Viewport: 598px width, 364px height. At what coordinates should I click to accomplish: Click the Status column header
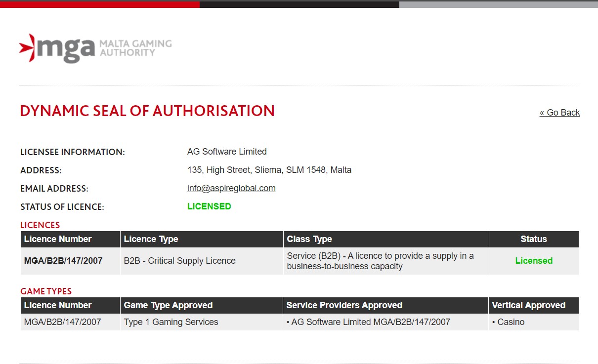point(534,239)
